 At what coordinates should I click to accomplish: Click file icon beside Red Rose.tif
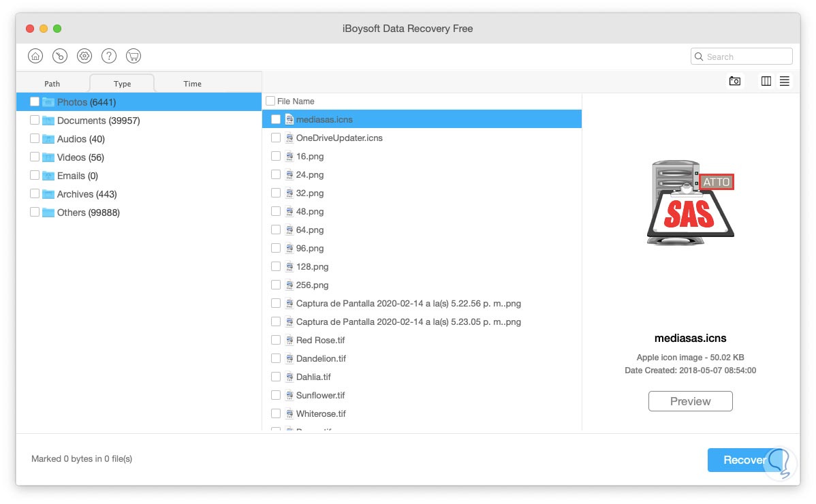point(289,340)
